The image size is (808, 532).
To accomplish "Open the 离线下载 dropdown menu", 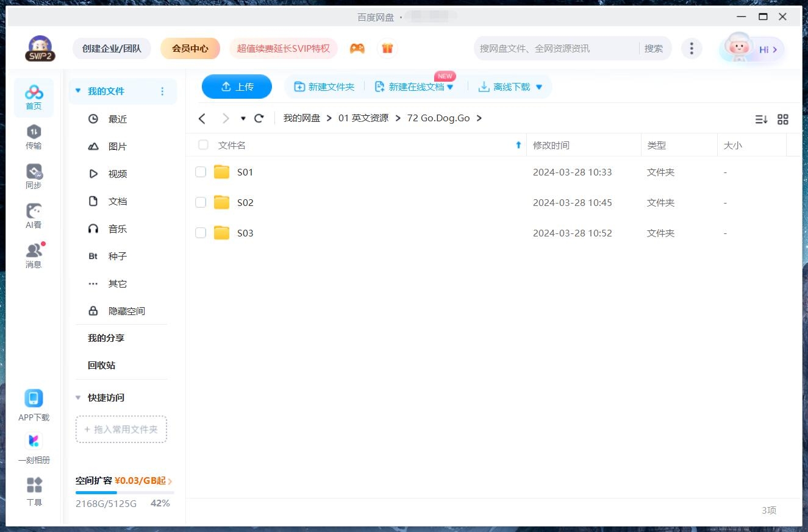I will click(x=538, y=87).
